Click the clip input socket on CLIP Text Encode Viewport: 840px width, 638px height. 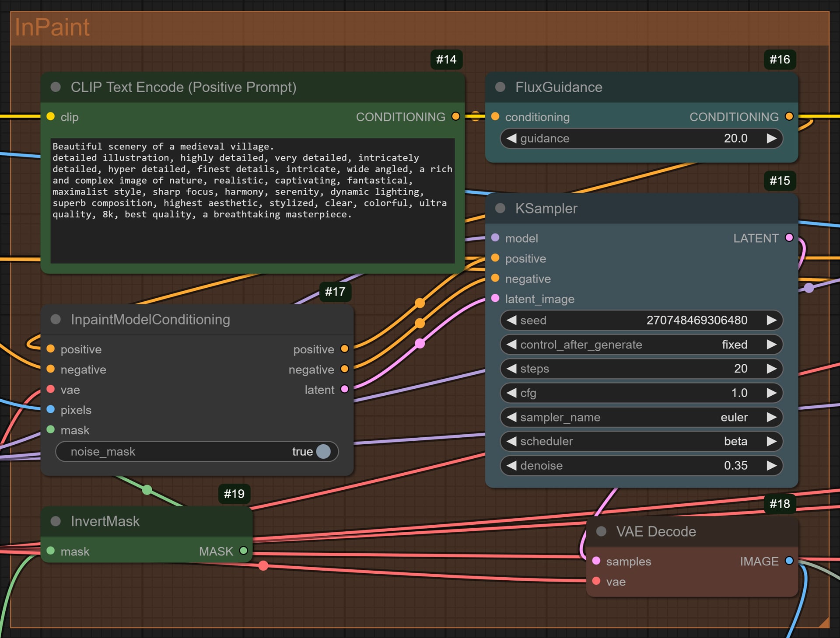[51, 116]
